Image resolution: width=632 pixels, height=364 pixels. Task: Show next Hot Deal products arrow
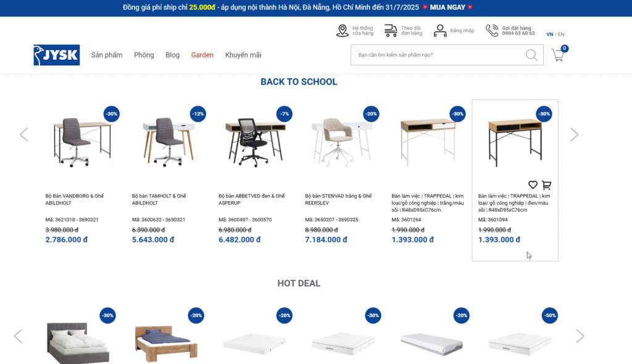coord(580,336)
